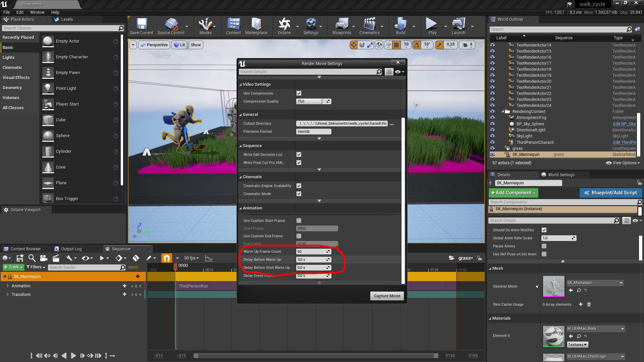Delete Skin Cache Usage array elements with trash icon
Screen dimensions: 644x362
(589, 304)
